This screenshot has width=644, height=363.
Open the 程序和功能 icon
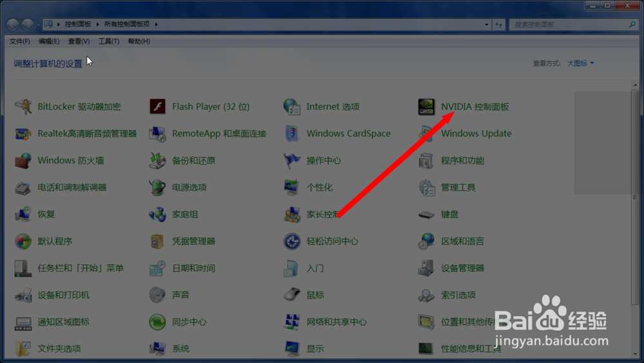426,160
